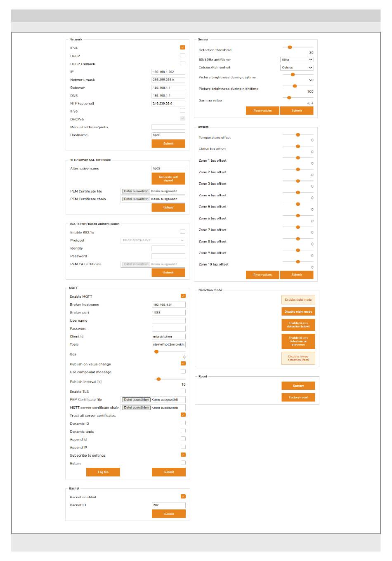Click the Restart button
392x561 pixels.
[298, 386]
